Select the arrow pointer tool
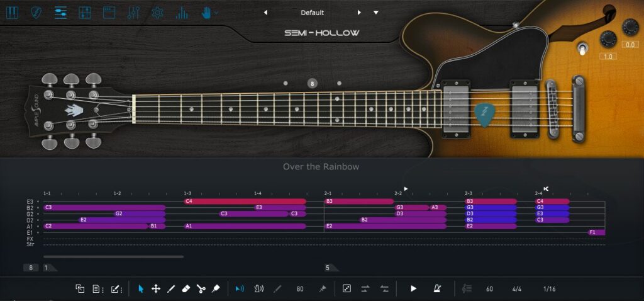Viewport: 644px width, 301px height. [x=141, y=289]
